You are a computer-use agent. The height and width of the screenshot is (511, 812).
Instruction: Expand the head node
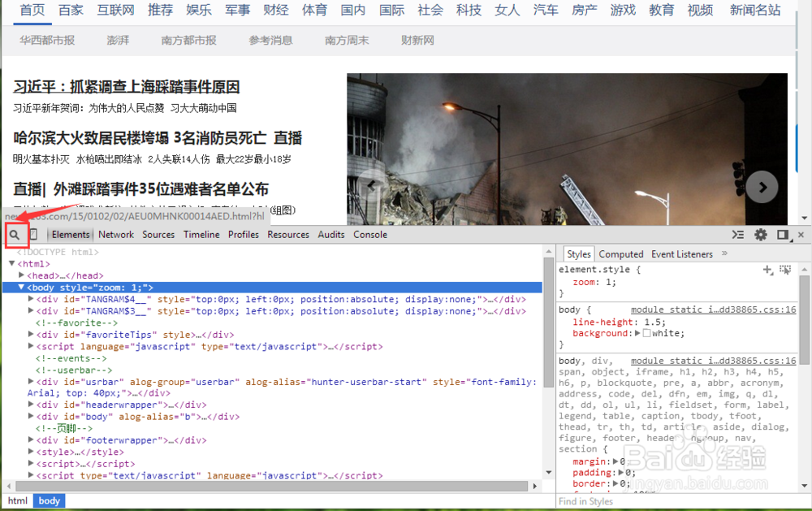coord(21,275)
